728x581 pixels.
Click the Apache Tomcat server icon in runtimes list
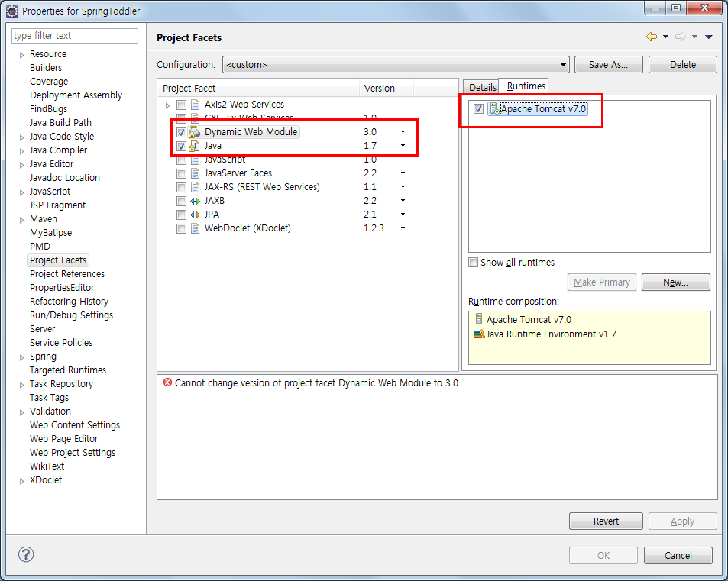tap(494, 108)
